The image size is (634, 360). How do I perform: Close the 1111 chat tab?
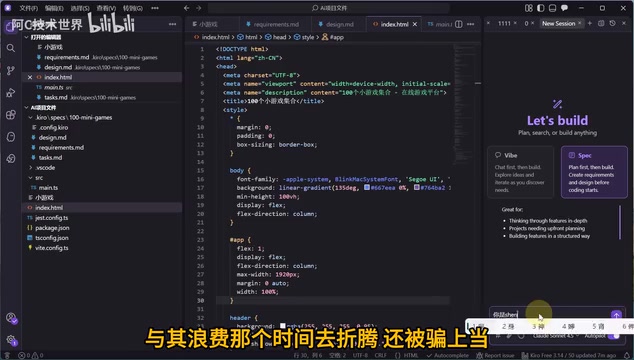pos(515,23)
